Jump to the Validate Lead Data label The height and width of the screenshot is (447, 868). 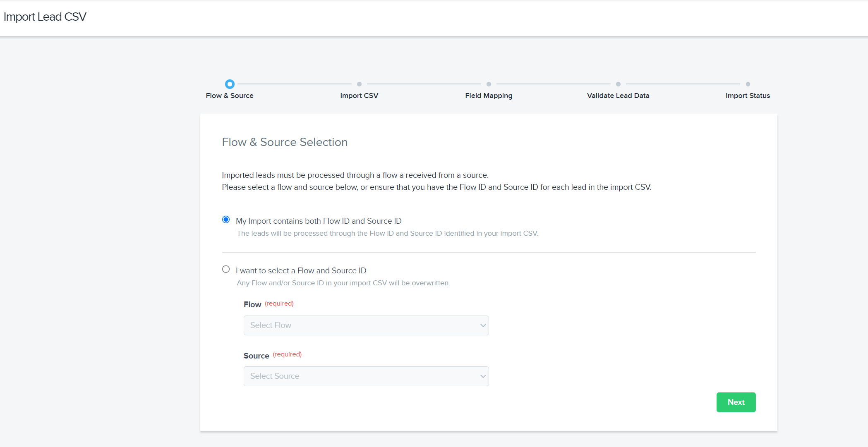pyautogui.click(x=618, y=96)
